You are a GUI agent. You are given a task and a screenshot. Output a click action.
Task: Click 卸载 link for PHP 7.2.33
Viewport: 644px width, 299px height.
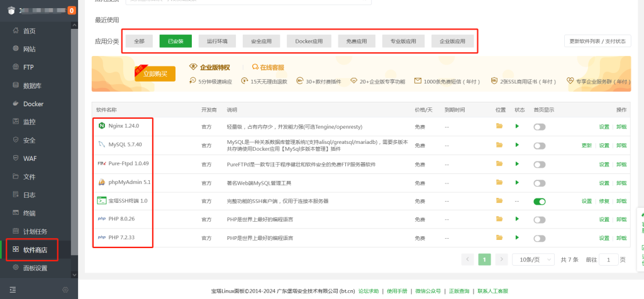621,238
